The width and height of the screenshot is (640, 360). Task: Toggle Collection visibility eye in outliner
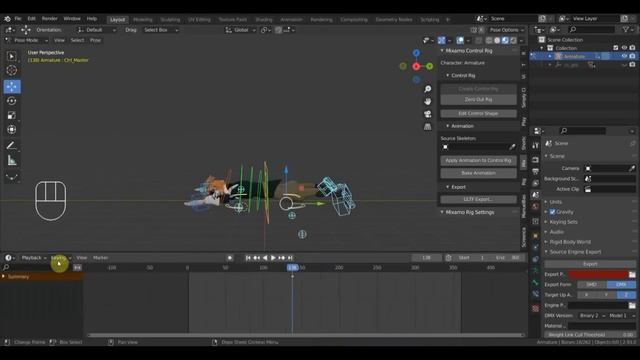[x=624, y=48]
